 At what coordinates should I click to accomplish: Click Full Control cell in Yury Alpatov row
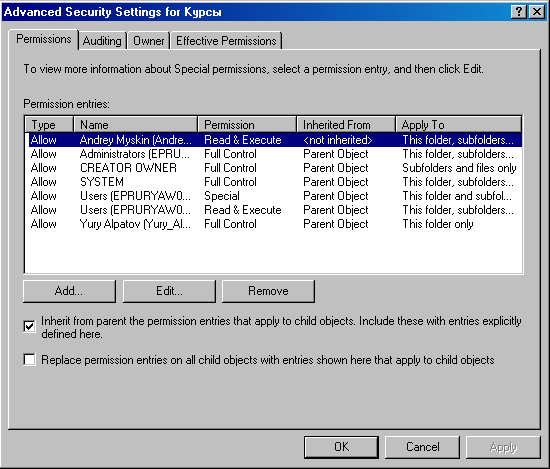click(x=230, y=224)
